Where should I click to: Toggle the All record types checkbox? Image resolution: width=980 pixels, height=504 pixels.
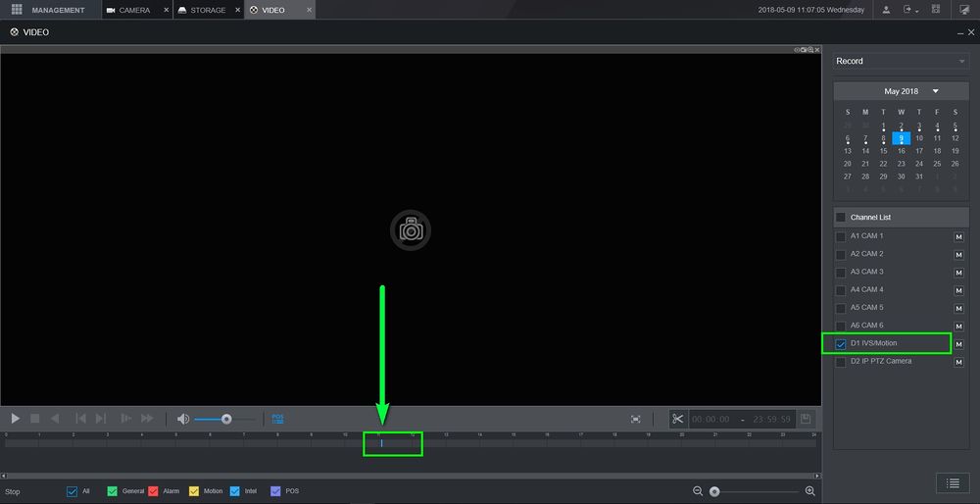72,491
